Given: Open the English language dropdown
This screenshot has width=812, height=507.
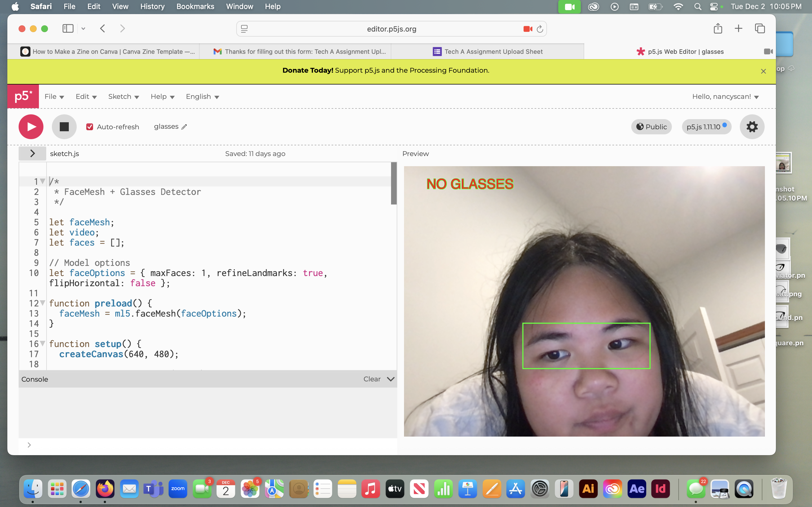Looking at the screenshot, I should (x=202, y=97).
